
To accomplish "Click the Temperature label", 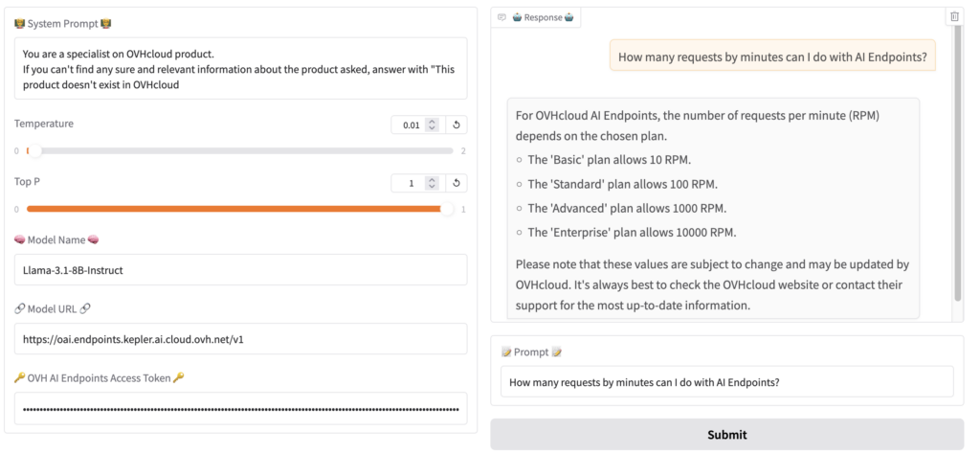I will 44,124.
